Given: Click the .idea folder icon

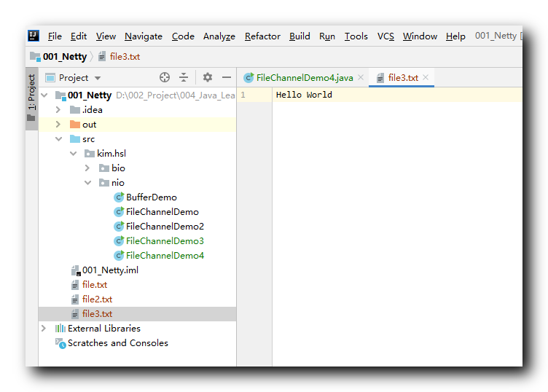Looking at the screenshot, I should coord(75,110).
